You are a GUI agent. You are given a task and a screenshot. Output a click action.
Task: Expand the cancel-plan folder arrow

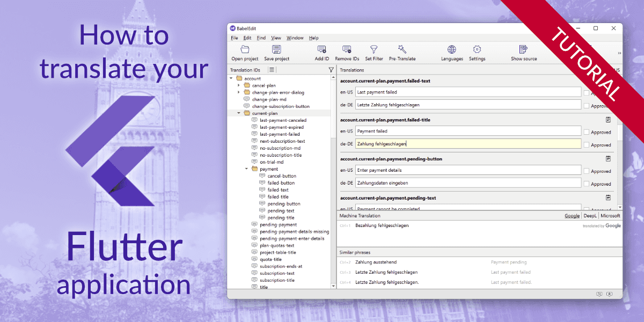pos(239,85)
